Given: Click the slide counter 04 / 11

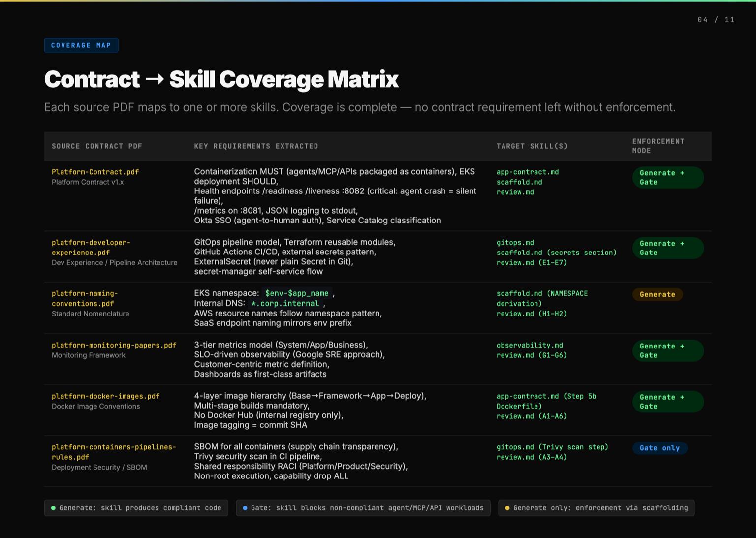Looking at the screenshot, I should coord(716,20).
